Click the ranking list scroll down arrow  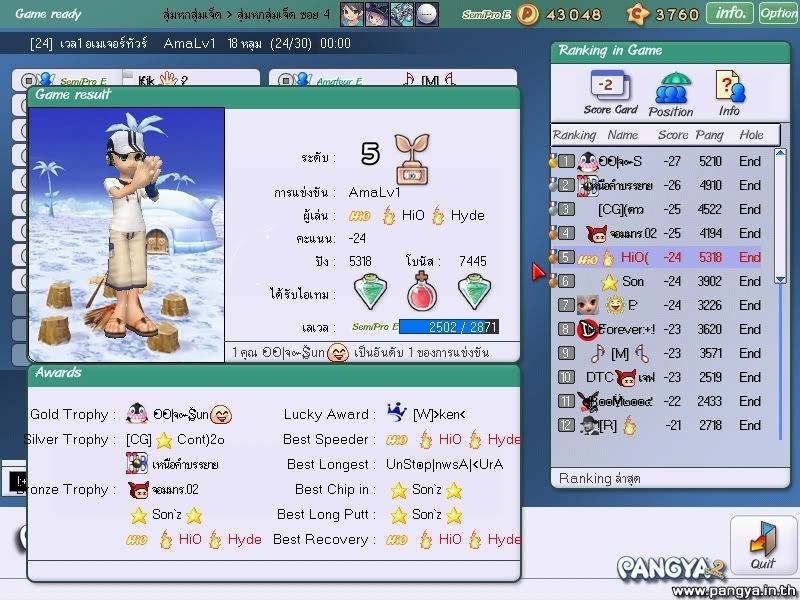pos(780,279)
